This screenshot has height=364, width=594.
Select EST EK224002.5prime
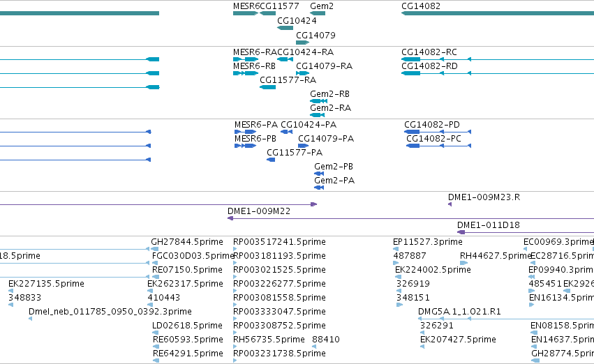(x=433, y=270)
